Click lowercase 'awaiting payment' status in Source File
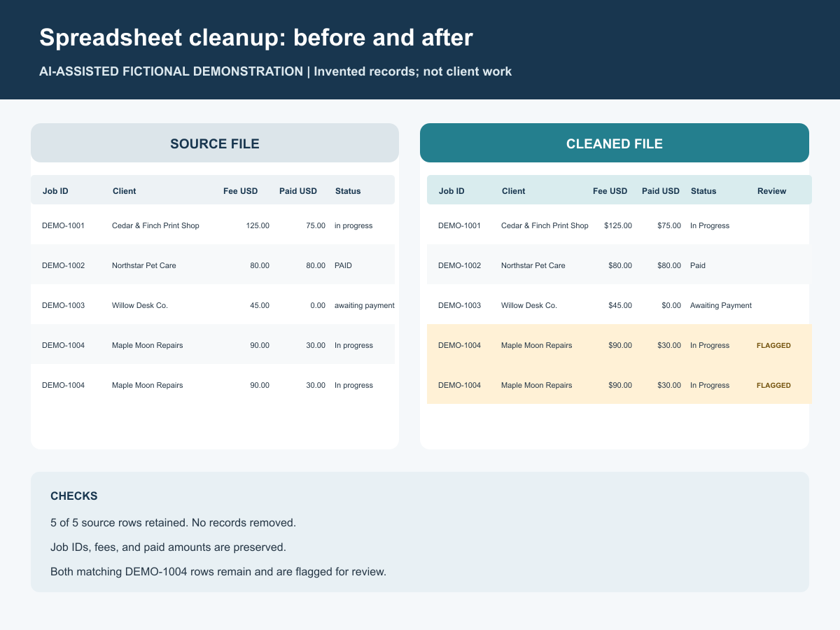The image size is (840, 630). coord(365,305)
